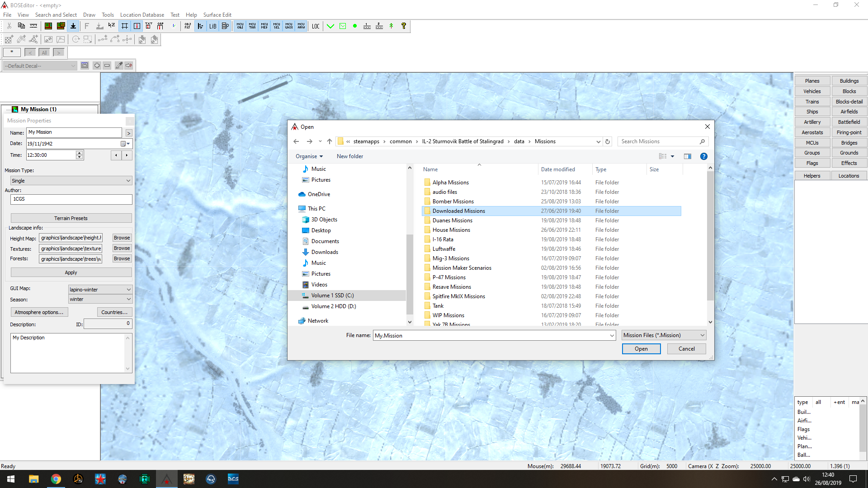Toggle the preview pane in the Open dialog
Viewport: 868px width, 488px height.
(688, 156)
